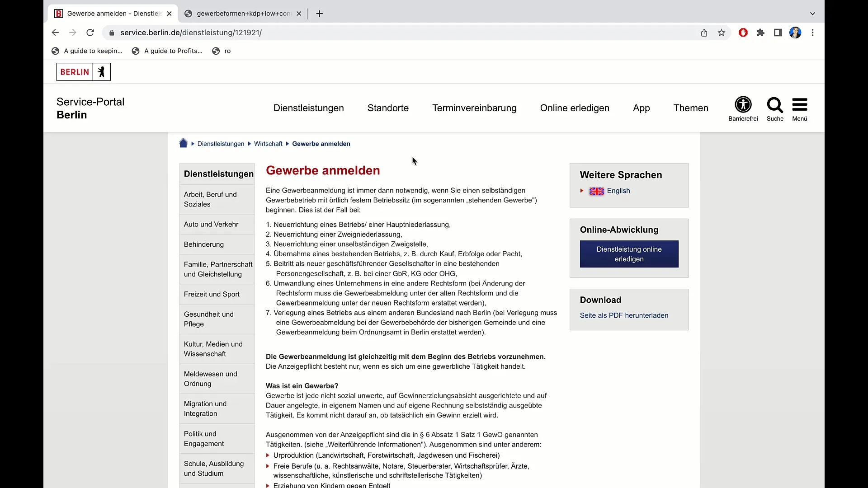Toggle the Online erledigen navigation item

point(575,108)
